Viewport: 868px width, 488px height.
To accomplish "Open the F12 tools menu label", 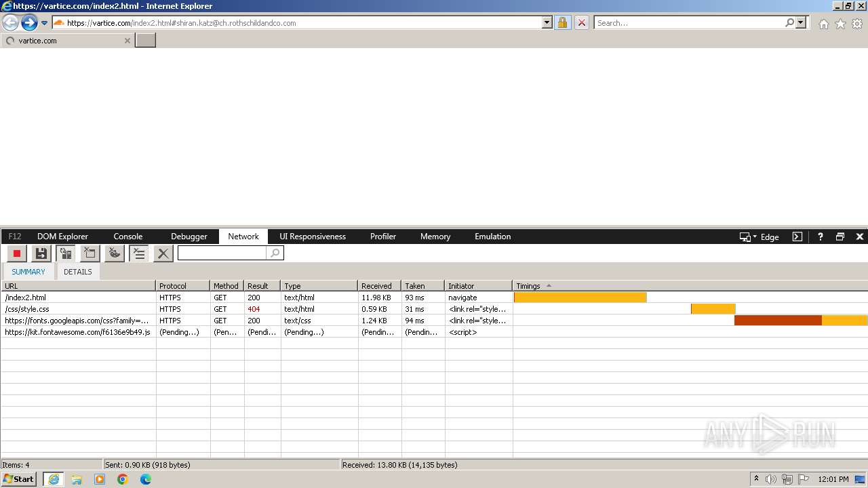I will pos(15,237).
